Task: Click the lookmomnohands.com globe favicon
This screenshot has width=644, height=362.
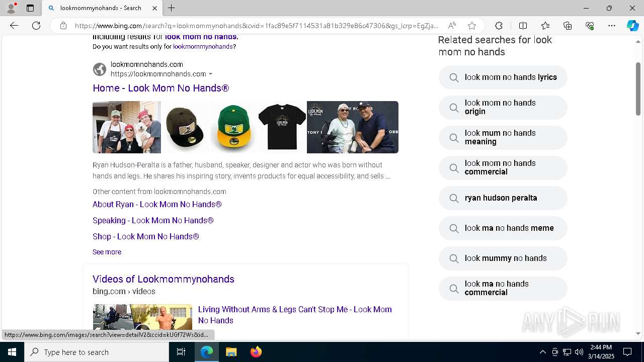Action: tap(100, 69)
